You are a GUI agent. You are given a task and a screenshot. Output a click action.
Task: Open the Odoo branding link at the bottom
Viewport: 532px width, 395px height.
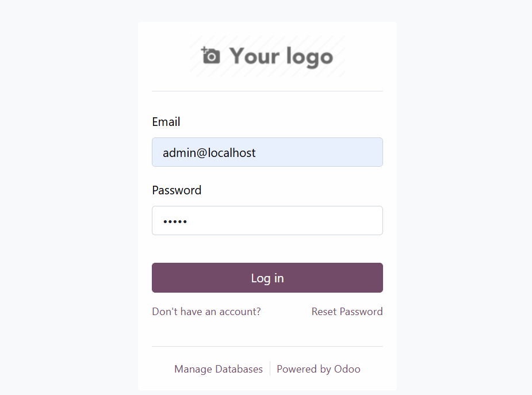(x=318, y=369)
